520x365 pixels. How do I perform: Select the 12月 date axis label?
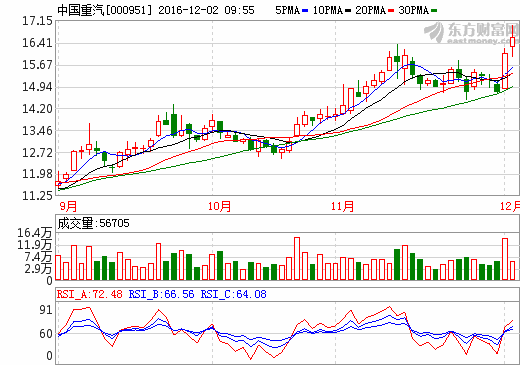click(x=510, y=206)
